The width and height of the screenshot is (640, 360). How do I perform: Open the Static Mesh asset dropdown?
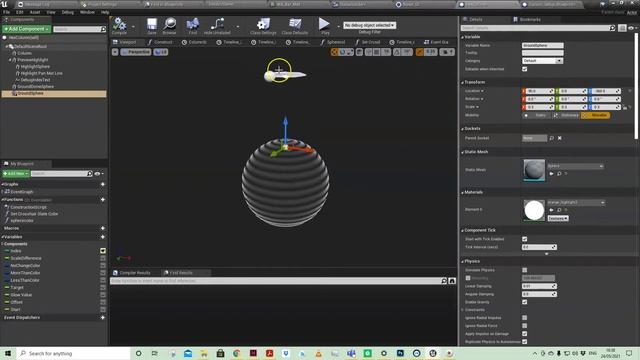(575, 166)
